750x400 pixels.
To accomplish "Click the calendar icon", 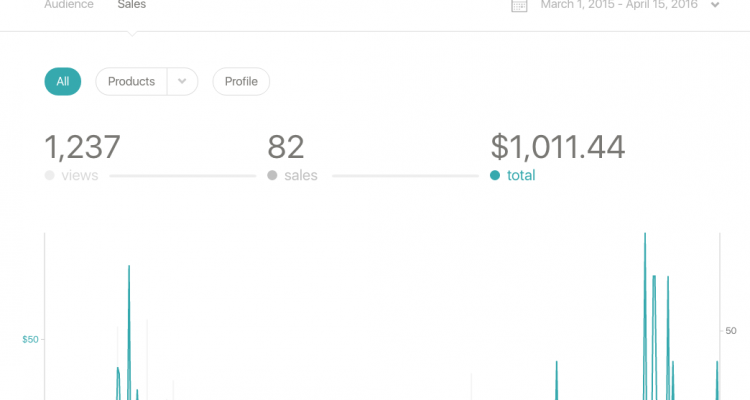I will coord(519,5).
